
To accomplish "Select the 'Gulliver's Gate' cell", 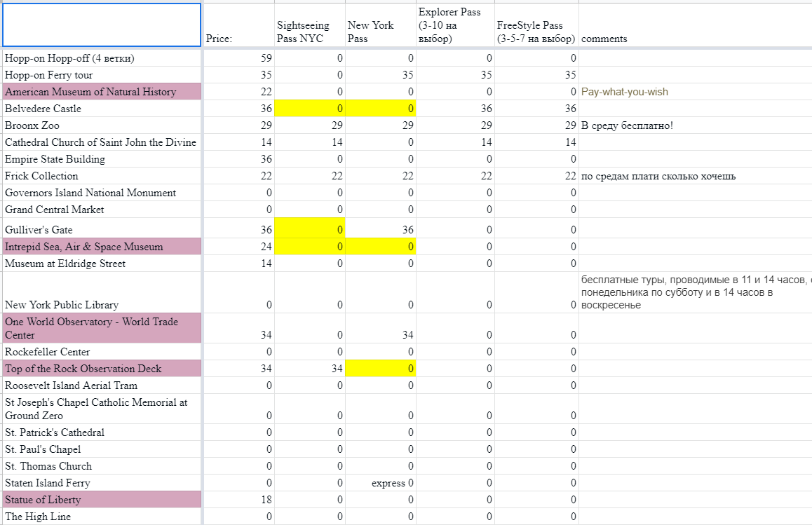I will (x=102, y=229).
